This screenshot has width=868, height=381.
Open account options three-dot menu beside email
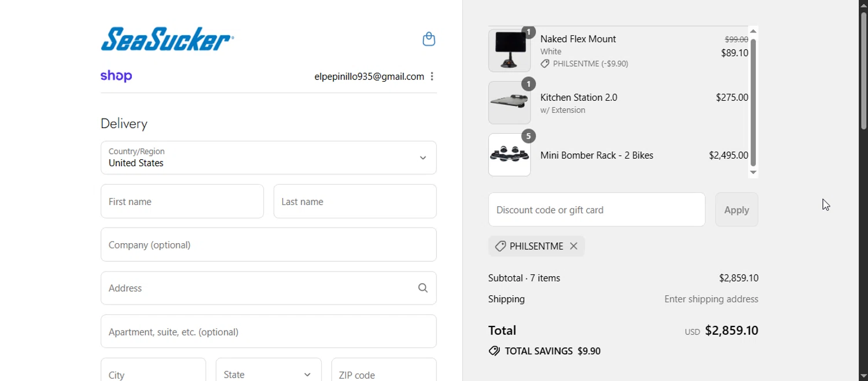point(432,76)
